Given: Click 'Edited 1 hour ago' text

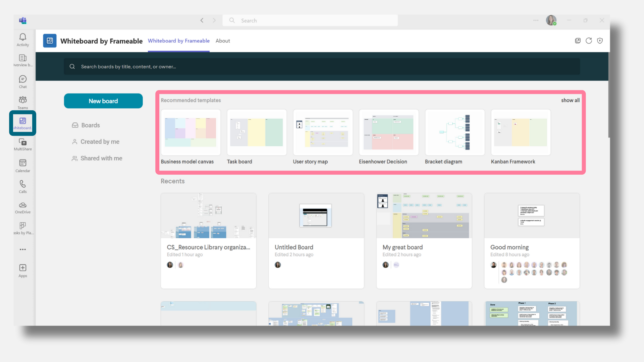Looking at the screenshot, I should click(x=184, y=255).
